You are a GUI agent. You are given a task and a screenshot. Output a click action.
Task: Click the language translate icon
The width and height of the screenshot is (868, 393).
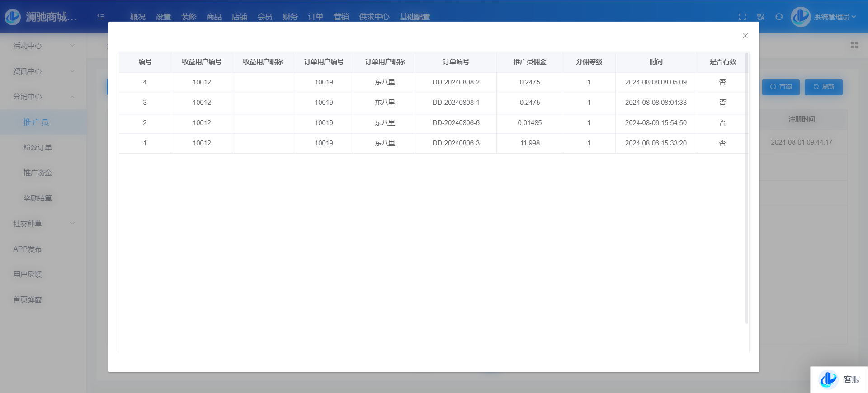coord(761,17)
